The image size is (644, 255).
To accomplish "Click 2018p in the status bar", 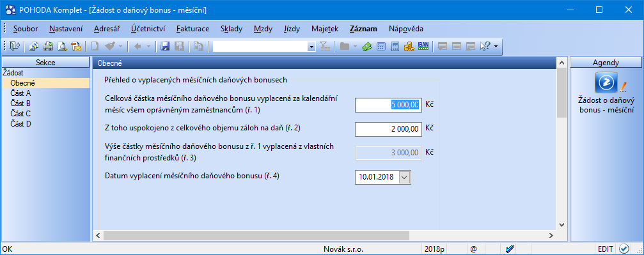I will pos(434,249).
